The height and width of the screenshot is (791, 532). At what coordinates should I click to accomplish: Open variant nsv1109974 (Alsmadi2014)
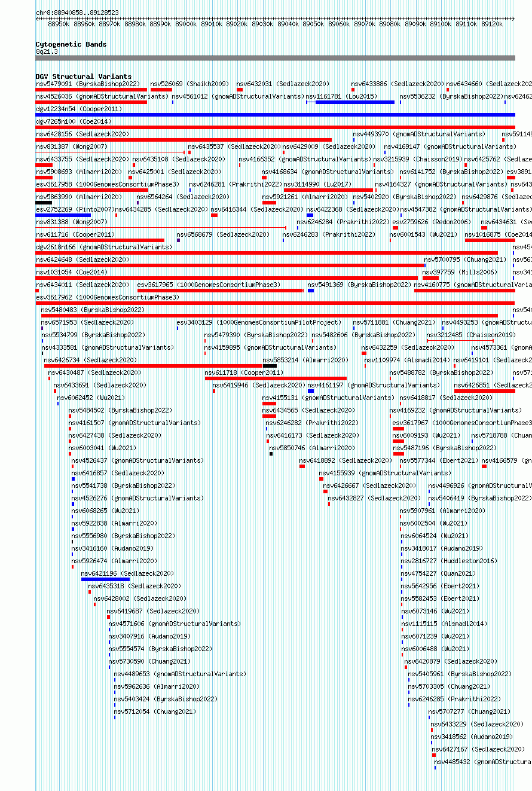(x=407, y=361)
